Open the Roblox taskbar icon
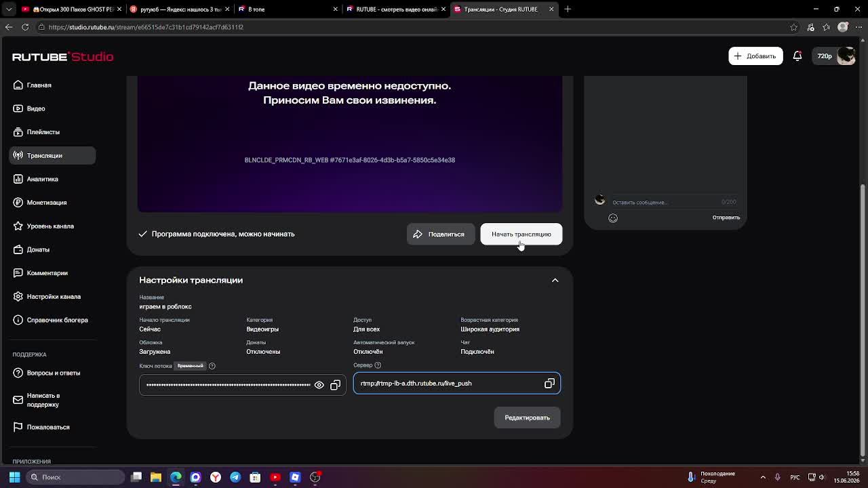The height and width of the screenshot is (488, 868). (295, 477)
